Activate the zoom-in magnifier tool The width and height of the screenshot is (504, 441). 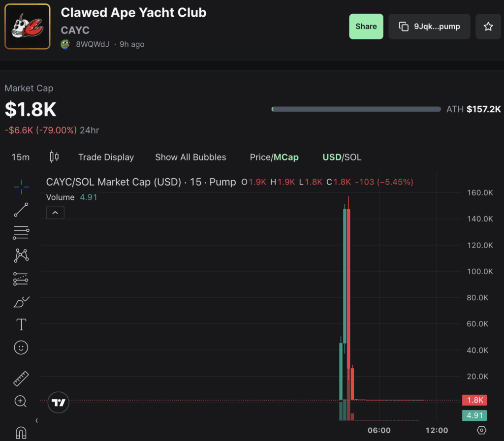(x=21, y=402)
